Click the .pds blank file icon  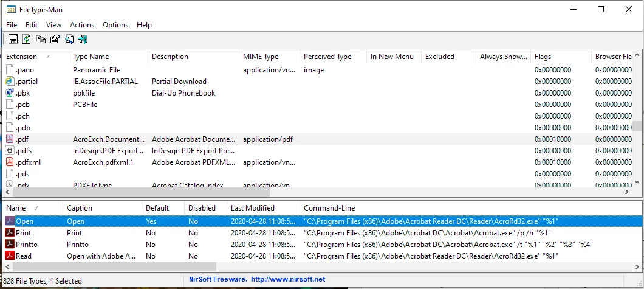click(x=10, y=173)
